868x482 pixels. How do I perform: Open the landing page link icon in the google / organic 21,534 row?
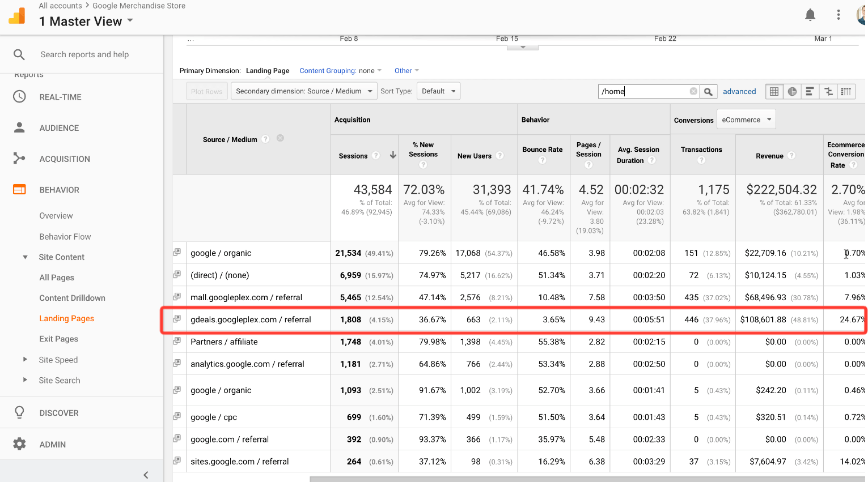[177, 252]
